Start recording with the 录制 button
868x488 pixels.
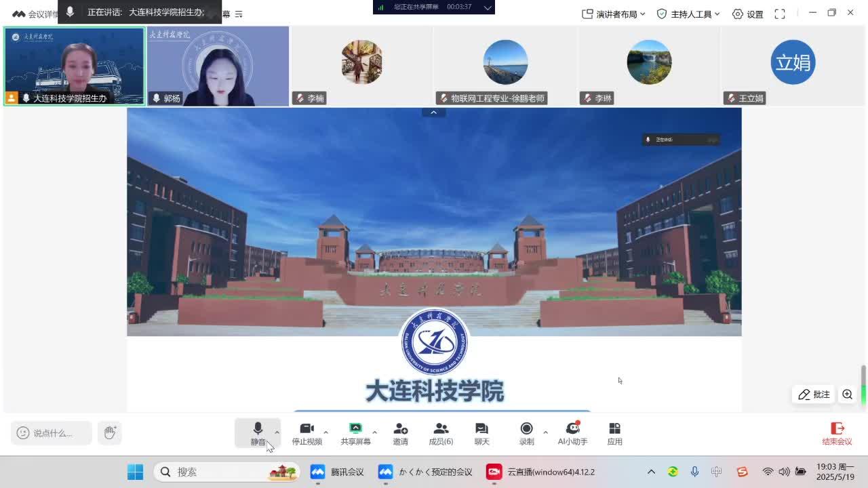(x=526, y=434)
